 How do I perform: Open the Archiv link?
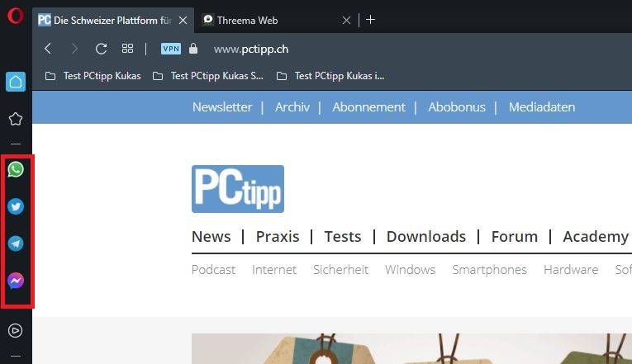[x=292, y=107]
